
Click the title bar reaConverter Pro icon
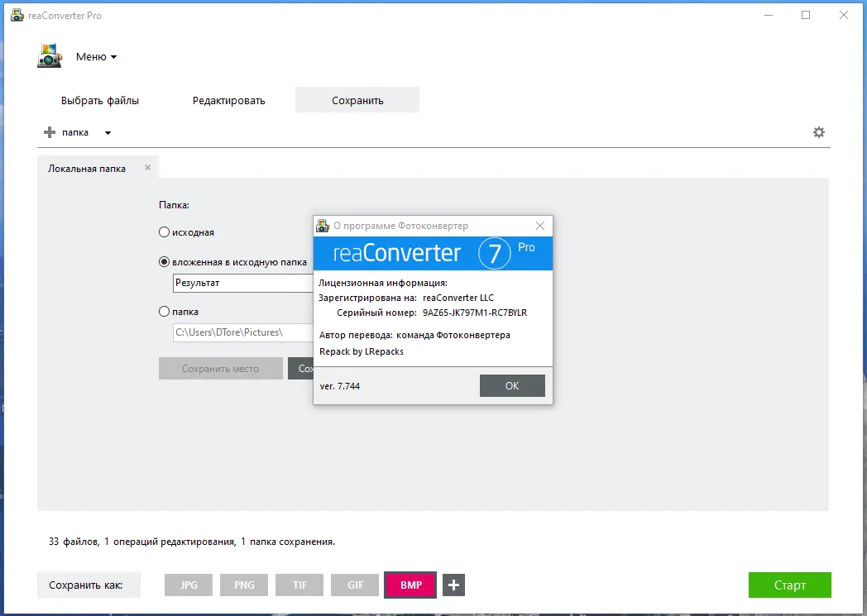[x=17, y=16]
